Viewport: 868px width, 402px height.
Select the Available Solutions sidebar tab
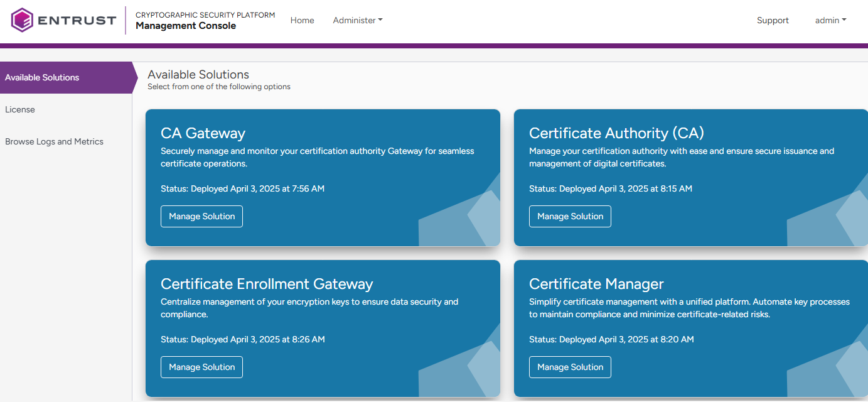(42, 77)
